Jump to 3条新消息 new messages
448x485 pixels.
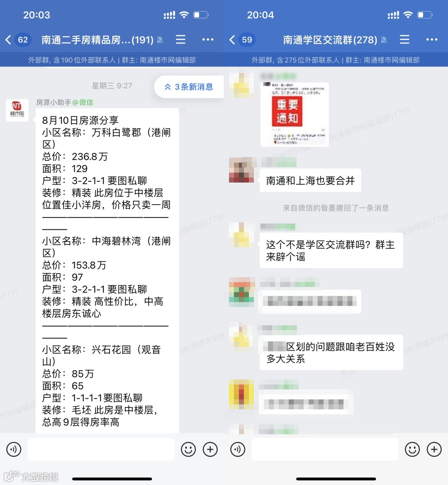coord(189,87)
